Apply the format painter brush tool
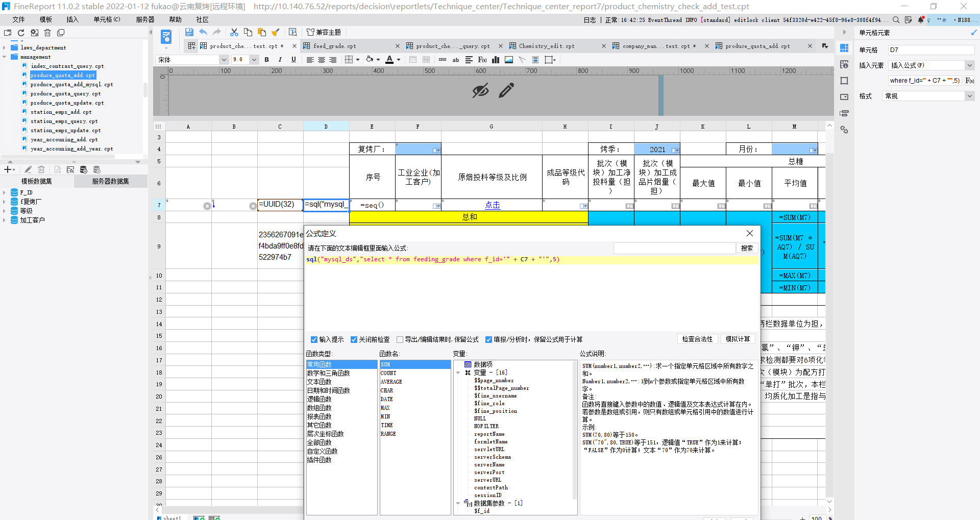The height and width of the screenshot is (520, 980). (x=276, y=32)
